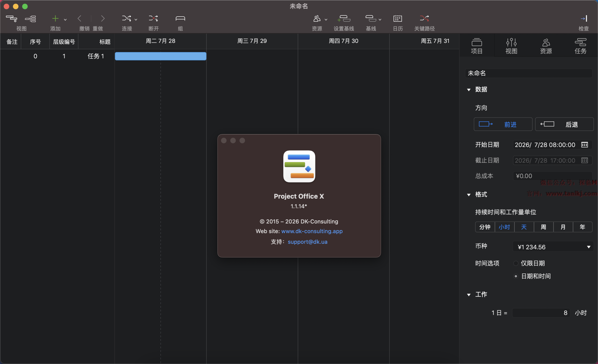Screen dimensions: 598x364
Task: Select Backward (后退) scheduling direction
Action: (564, 124)
